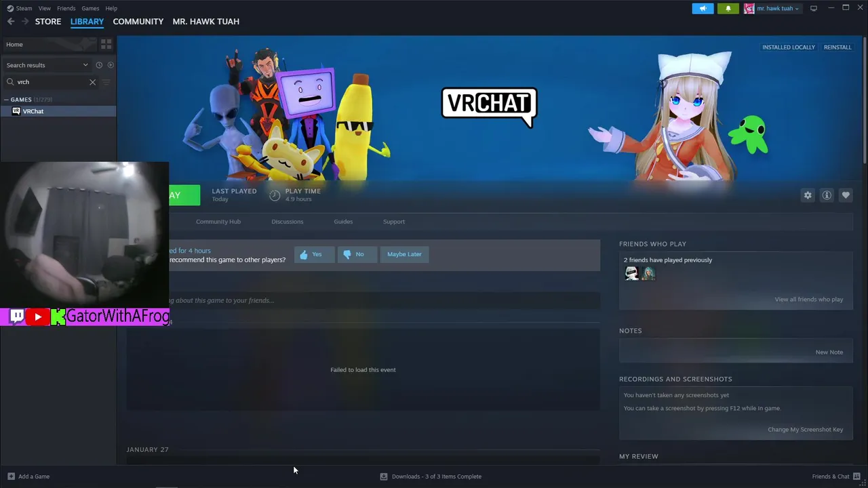This screenshot has height=488, width=868.
Task: Open VRChat manage settings gear
Action: (808, 195)
